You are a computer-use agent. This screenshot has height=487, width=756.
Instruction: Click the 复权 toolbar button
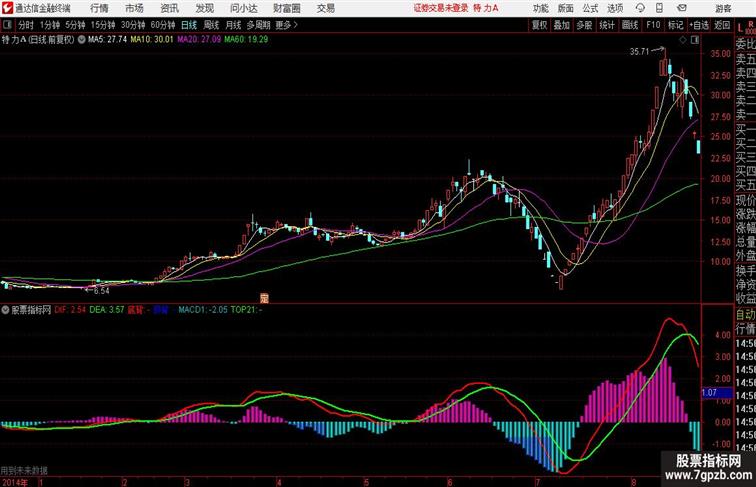pyautogui.click(x=539, y=25)
